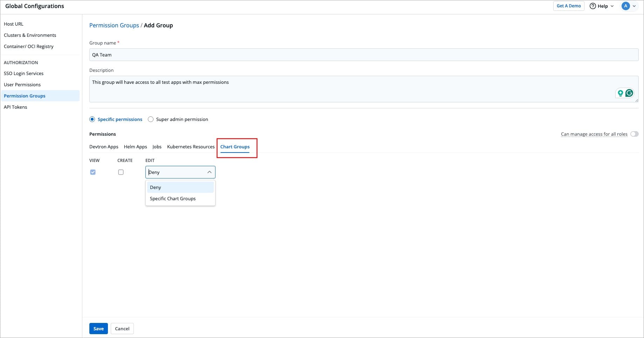Click Get A Demo button
Screen dimensions: 644x338
coord(568,6)
